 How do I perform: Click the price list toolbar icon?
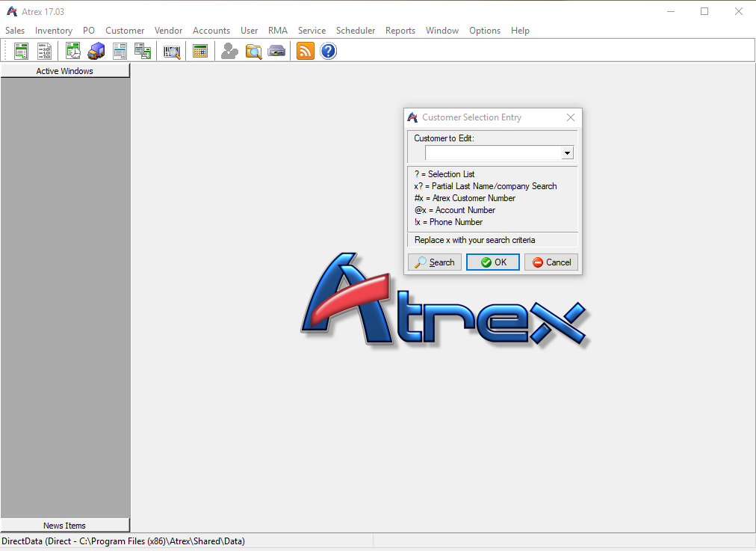pos(44,50)
